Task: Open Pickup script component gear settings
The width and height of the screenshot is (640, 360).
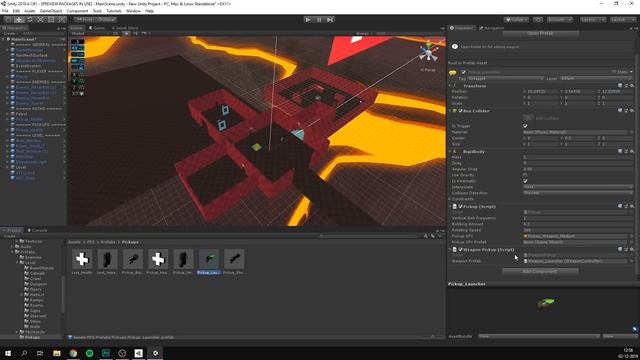Action: pos(632,207)
